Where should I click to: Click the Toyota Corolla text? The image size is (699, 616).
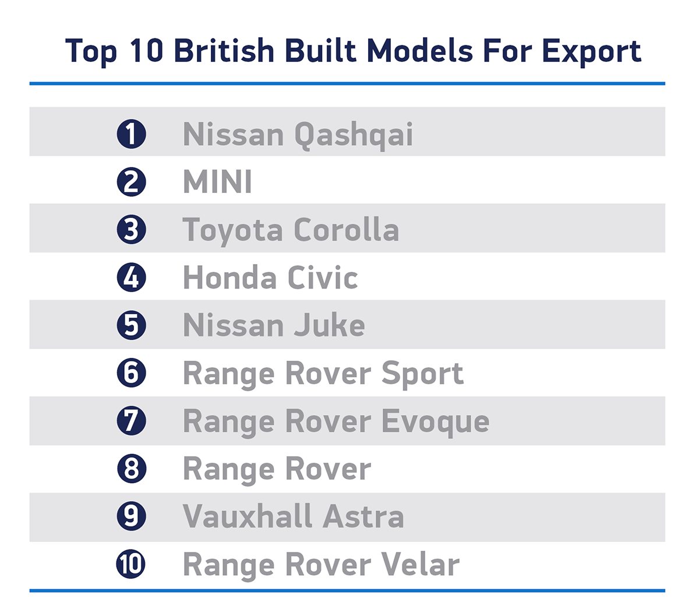click(x=291, y=230)
